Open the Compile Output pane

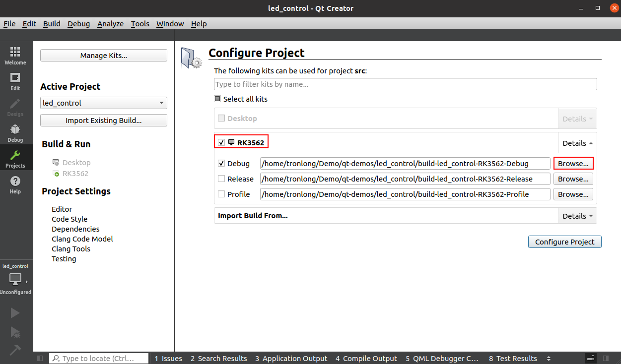[366, 358]
